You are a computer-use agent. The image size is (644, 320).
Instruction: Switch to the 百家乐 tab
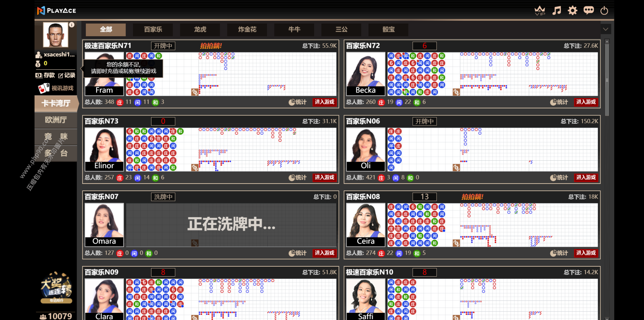[x=153, y=30]
